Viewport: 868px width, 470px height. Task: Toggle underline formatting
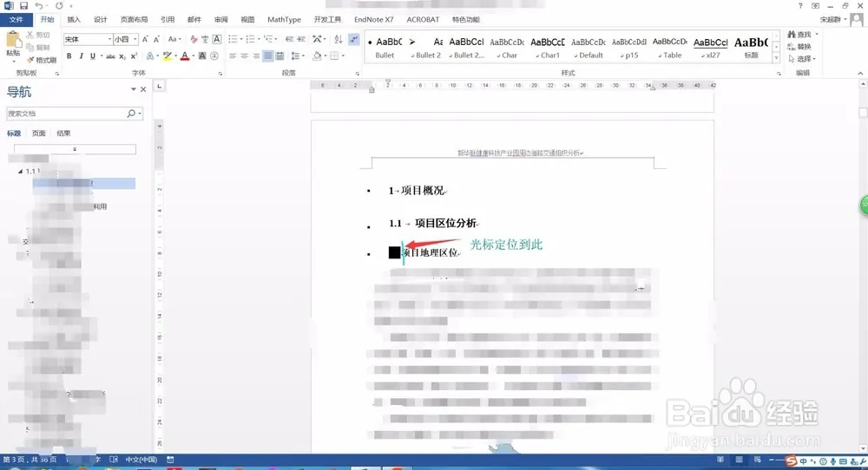tap(93, 55)
